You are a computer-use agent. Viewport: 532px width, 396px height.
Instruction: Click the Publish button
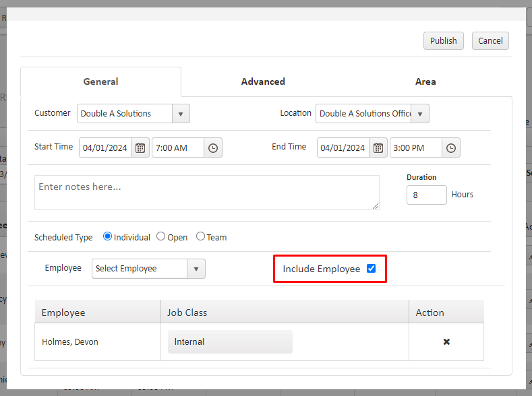pyautogui.click(x=443, y=40)
